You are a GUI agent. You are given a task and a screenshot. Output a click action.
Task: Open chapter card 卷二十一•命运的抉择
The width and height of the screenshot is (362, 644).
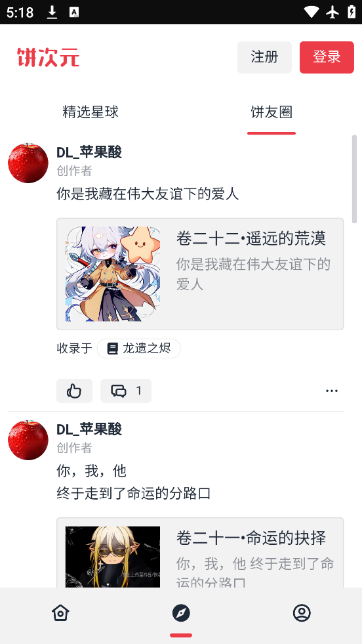[200, 552]
